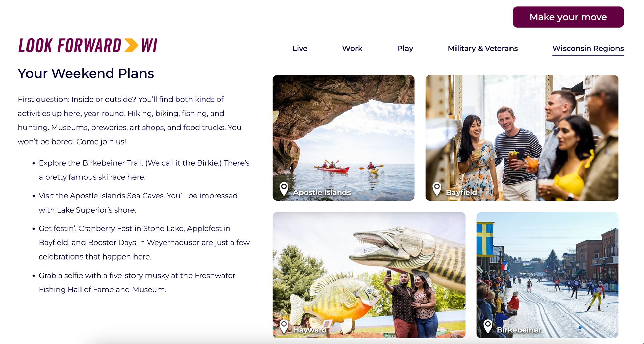644x344 pixels.
Task: Go to Military & Veterans section
Action: (483, 48)
